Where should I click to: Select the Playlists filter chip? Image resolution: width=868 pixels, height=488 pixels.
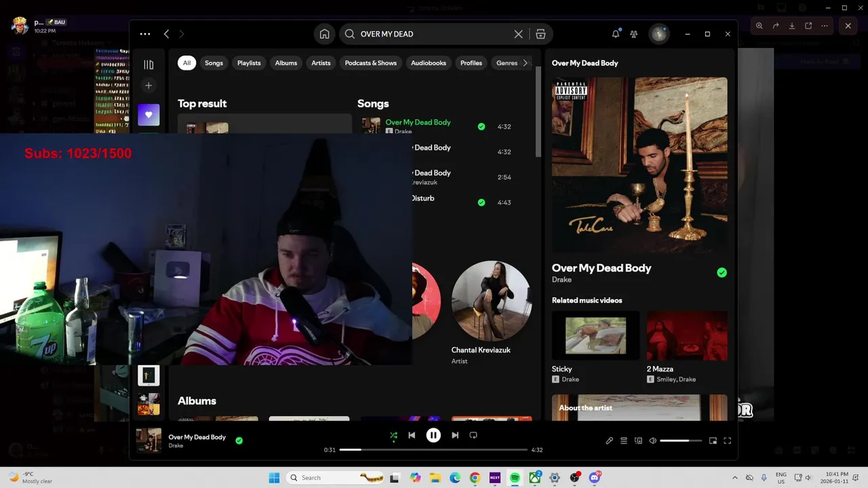coord(249,63)
